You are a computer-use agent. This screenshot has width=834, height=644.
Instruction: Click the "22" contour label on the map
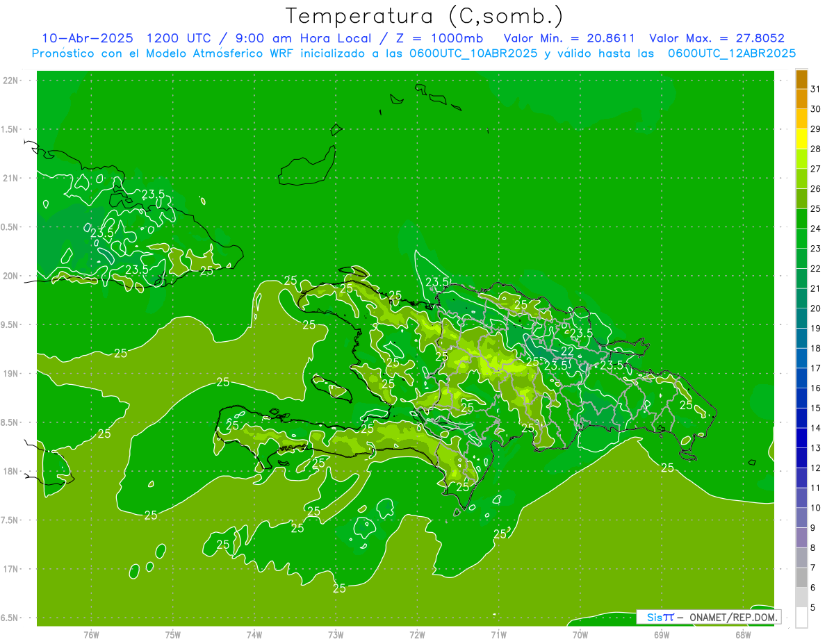568,350
